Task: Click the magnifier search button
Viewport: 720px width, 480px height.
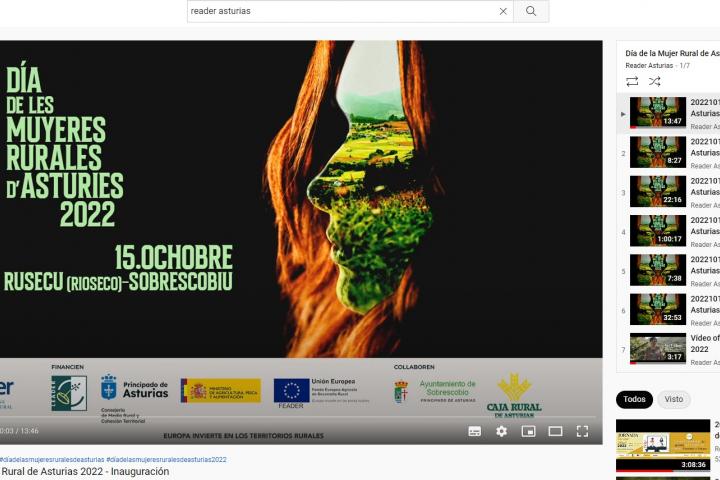Action: (531, 11)
